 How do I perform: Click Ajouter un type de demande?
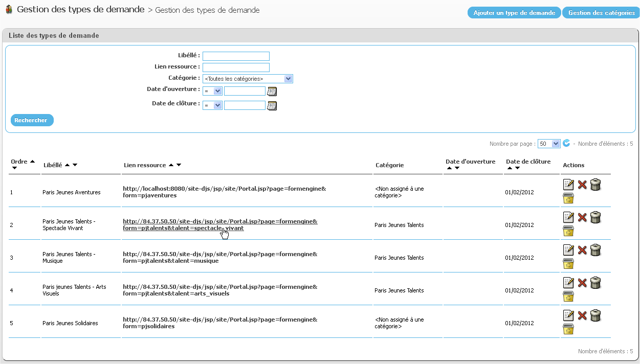point(514,13)
